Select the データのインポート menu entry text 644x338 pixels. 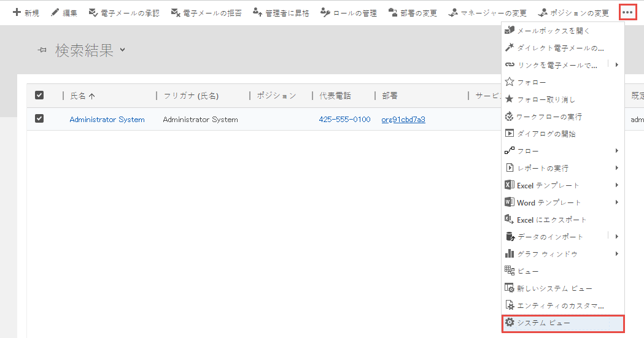[550, 237]
